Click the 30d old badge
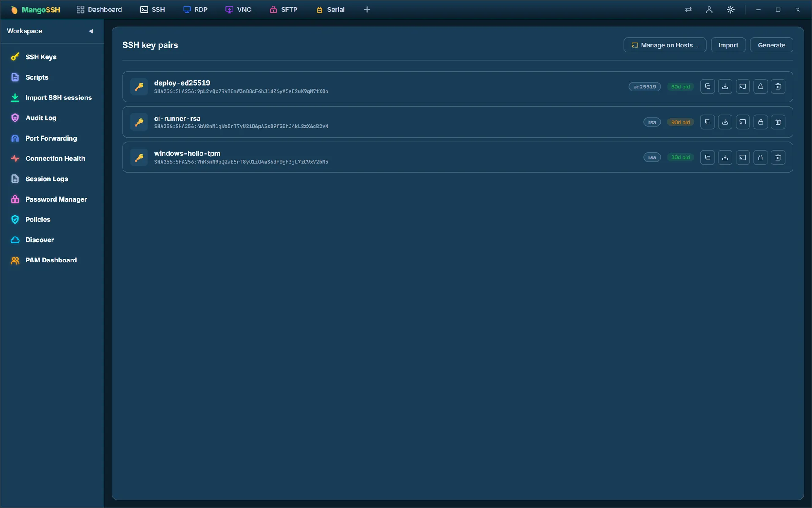 tap(680, 157)
